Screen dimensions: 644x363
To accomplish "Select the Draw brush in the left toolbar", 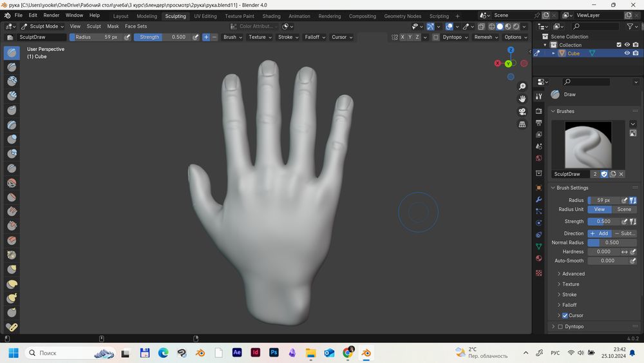I will [12, 53].
